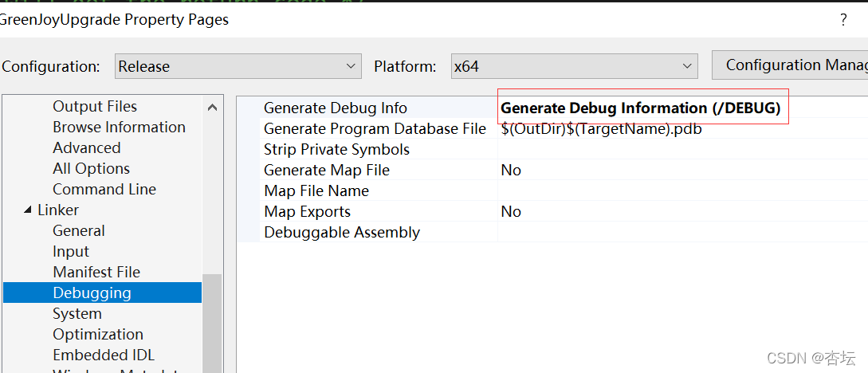The height and width of the screenshot is (373, 868).
Task: Open the Optimization page under Linker
Action: tap(98, 334)
